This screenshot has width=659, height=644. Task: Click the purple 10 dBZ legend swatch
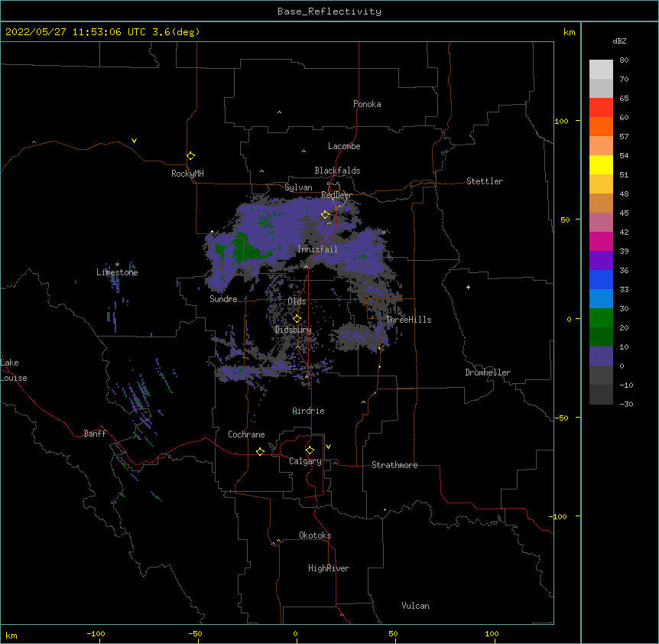(601, 356)
